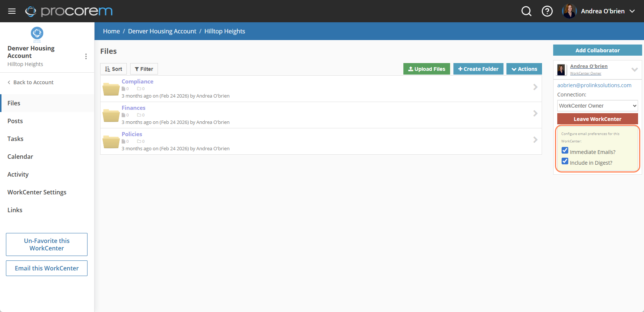Image resolution: width=644 pixels, height=312 pixels.
Task: Go back to Account
Action: click(30, 82)
